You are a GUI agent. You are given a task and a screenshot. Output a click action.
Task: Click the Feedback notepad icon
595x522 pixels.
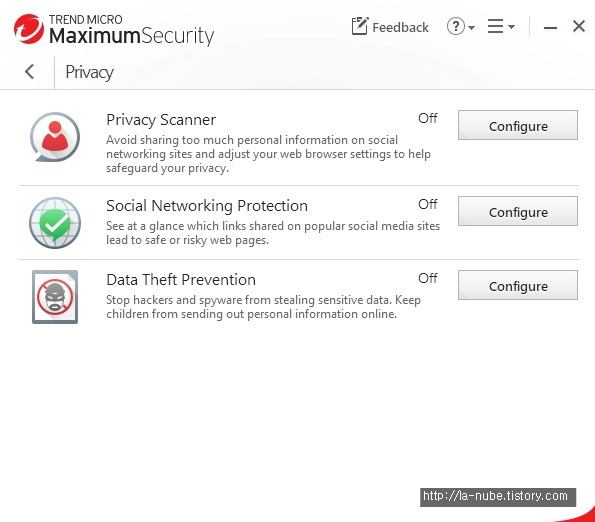(359, 26)
